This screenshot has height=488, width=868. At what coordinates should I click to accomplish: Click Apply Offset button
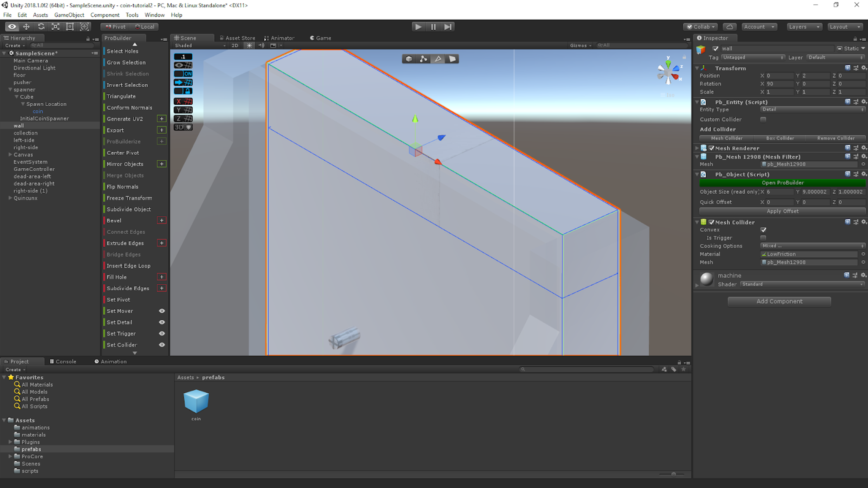tap(782, 211)
